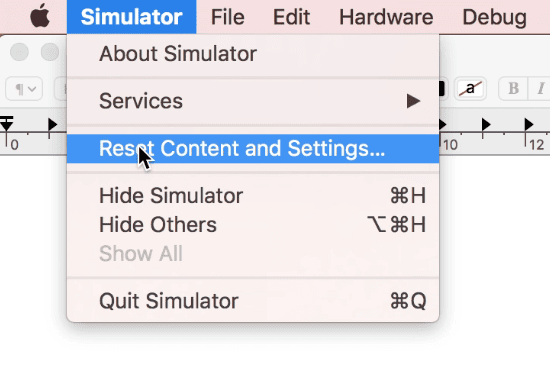Viewport: 550px width, 386px height.
Task: Select the tab stop just after ruler mark 10
Action: click(443, 124)
